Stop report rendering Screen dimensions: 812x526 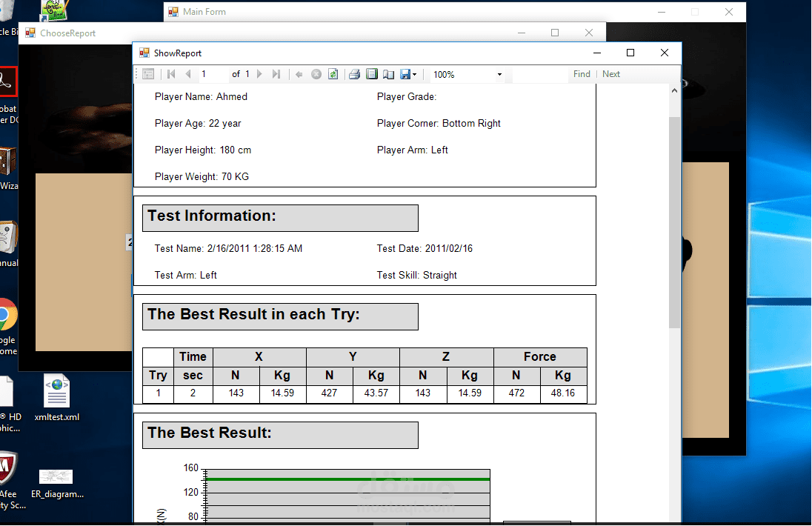pyautogui.click(x=316, y=74)
